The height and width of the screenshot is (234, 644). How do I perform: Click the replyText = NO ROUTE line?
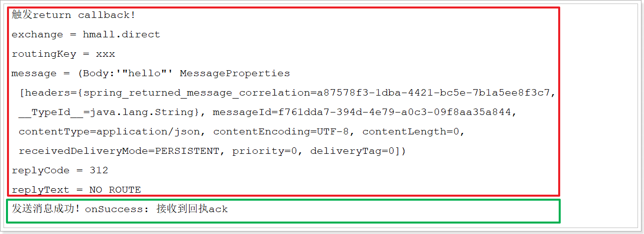76,190
